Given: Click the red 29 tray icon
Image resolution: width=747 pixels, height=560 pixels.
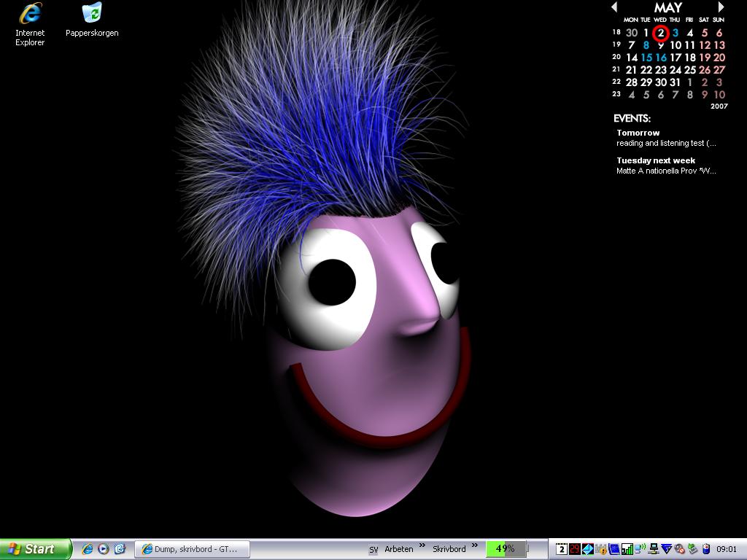Looking at the screenshot, I should pyautogui.click(x=575, y=549).
